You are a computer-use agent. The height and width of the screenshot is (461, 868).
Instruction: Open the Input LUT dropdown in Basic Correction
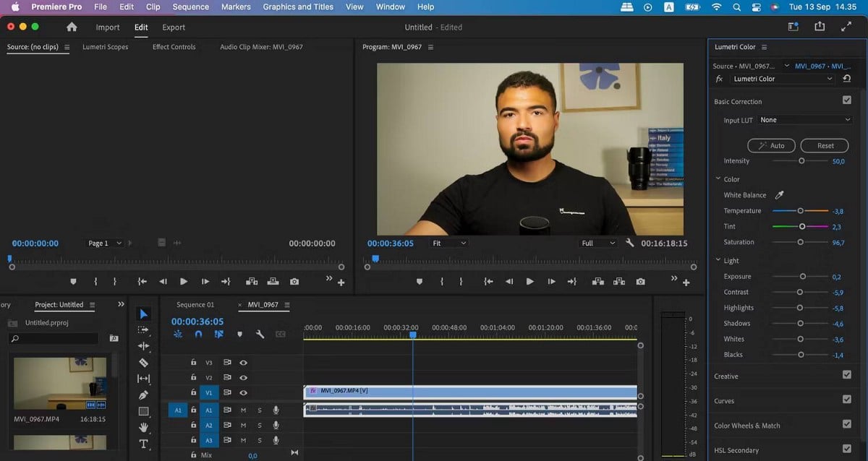click(x=804, y=120)
